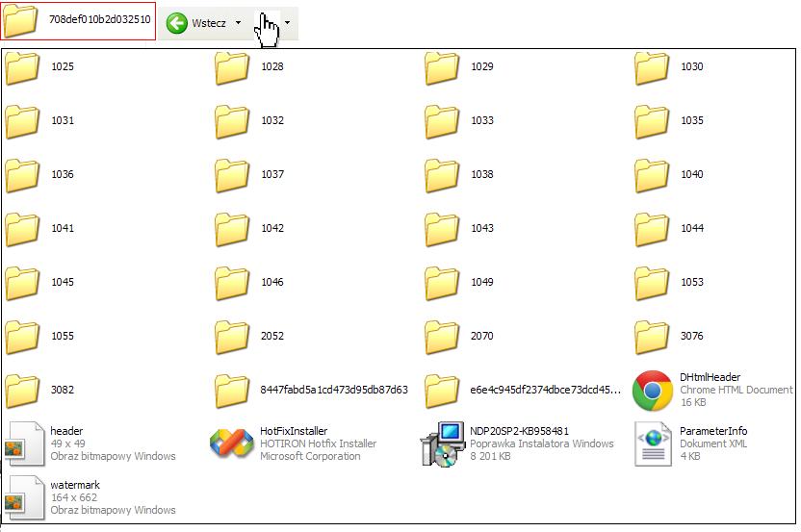Screen dimensions: 801x532
Task: Click the folder label 1053
Action: coord(692,282)
